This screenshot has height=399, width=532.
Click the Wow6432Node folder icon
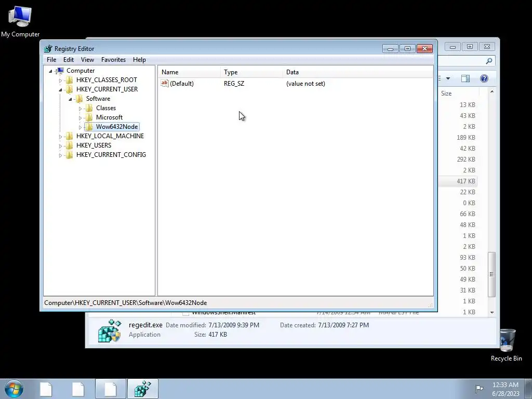[89, 127]
